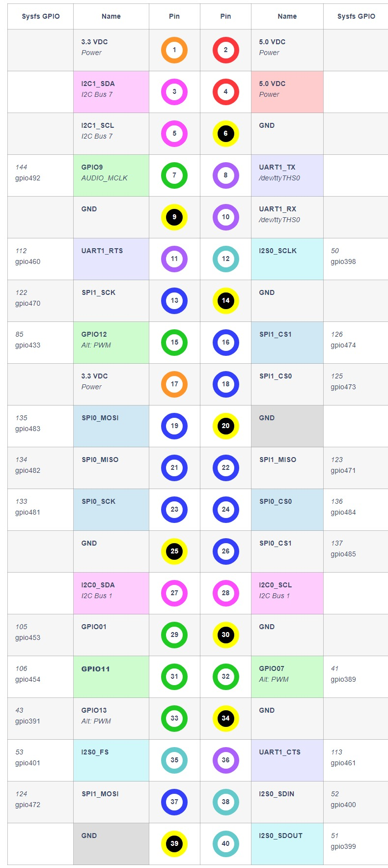Select the GPIO07 Alt: PWM cell
Viewport: 388px width, 868px height.
(x=287, y=677)
